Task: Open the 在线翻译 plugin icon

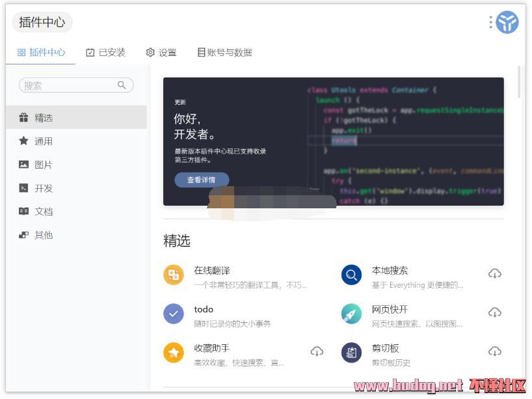Action: tap(174, 275)
